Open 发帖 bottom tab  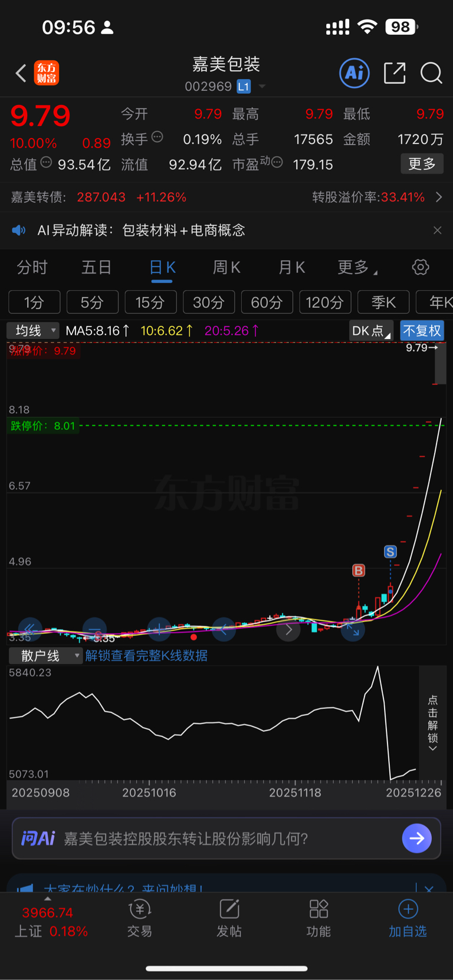(x=229, y=919)
